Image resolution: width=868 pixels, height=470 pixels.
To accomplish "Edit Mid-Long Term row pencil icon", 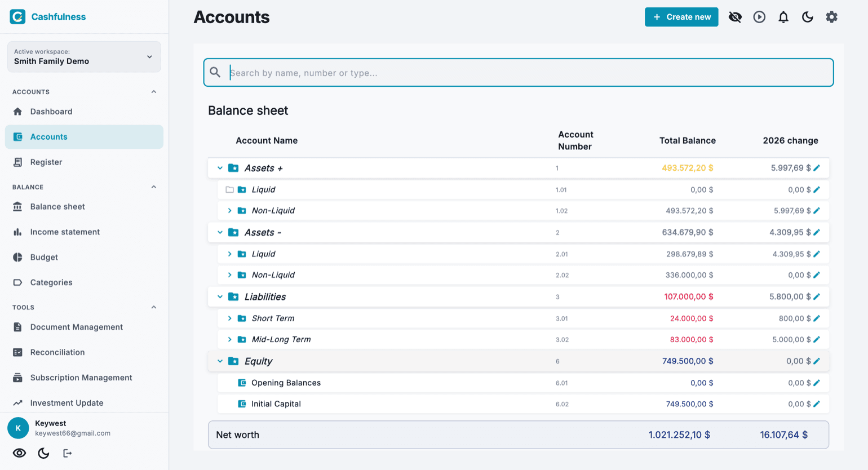I will (x=817, y=339).
